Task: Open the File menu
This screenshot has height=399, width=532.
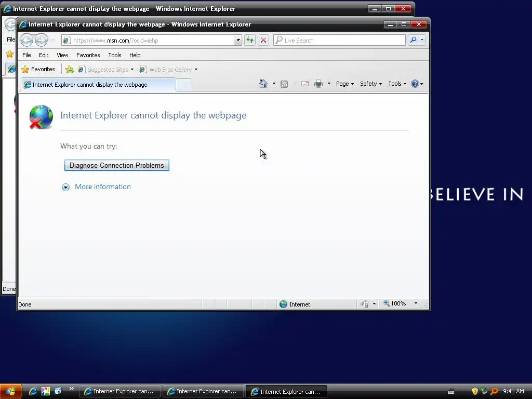Action: pos(26,55)
